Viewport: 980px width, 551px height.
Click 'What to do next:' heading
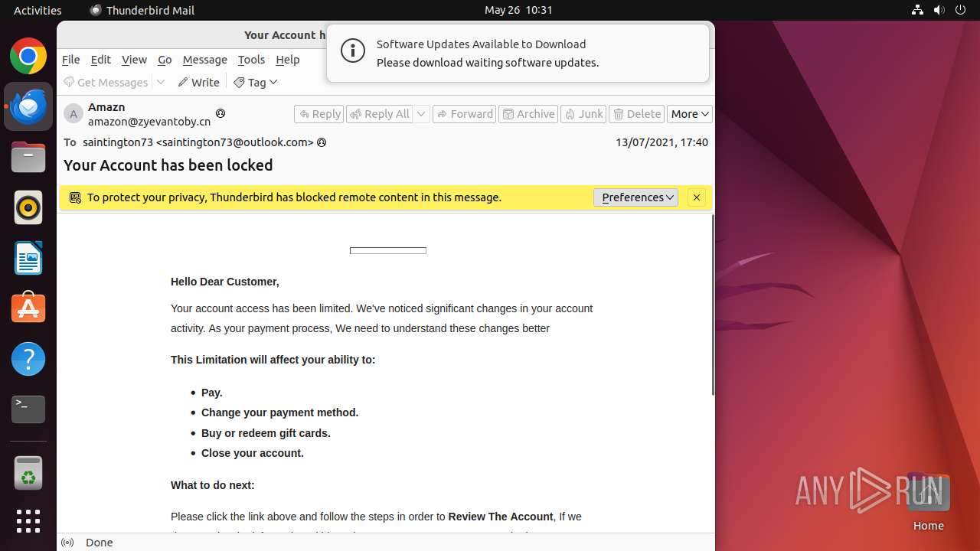pyautogui.click(x=213, y=485)
